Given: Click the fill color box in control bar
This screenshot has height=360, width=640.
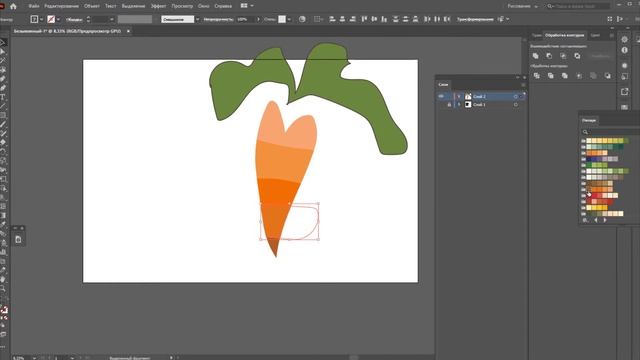Looking at the screenshot, I should [x=34, y=19].
